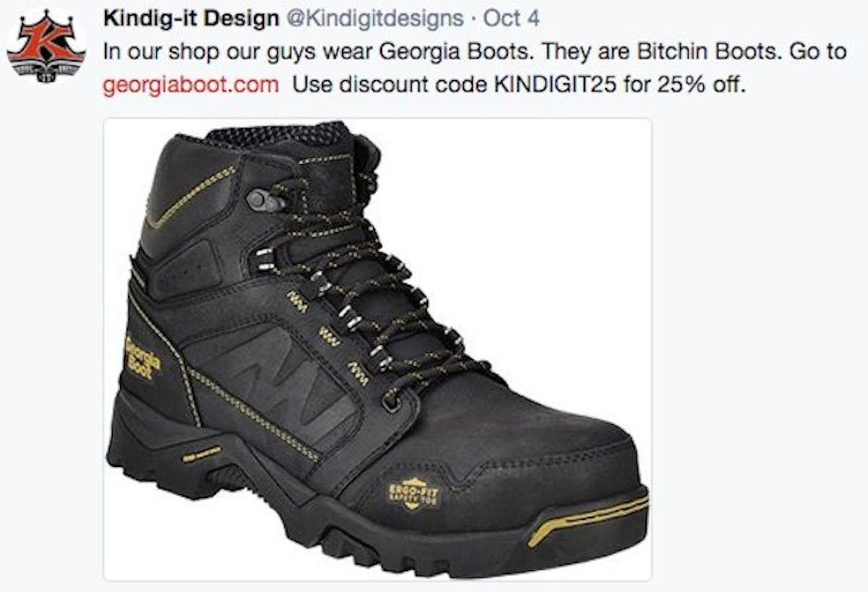Click the top metal lace hook
This screenshot has height=592, width=868.
[265, 200]
